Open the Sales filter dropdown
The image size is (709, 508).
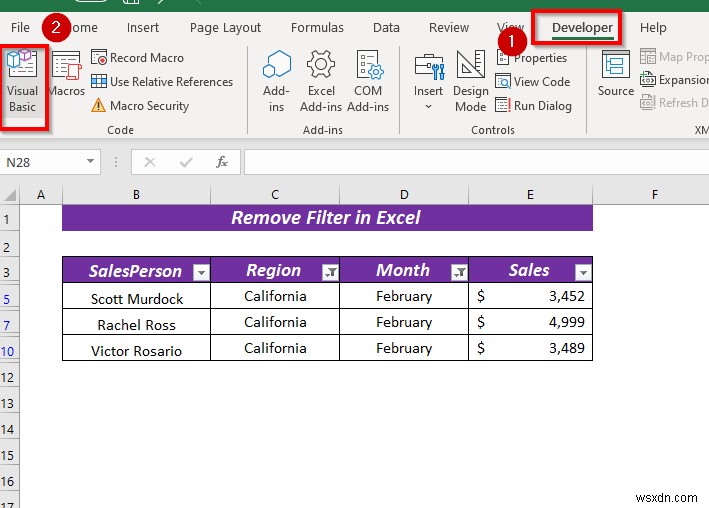[583, 272]
